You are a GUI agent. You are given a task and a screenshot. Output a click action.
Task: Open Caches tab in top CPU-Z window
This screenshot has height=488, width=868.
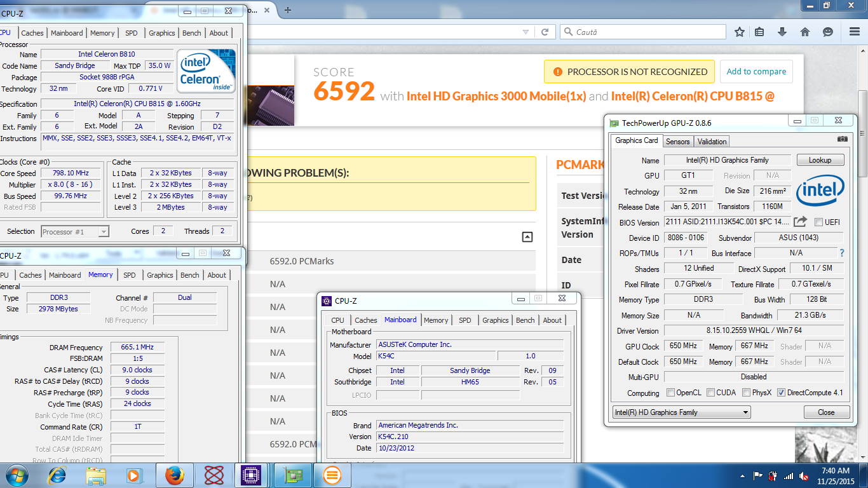32,33
